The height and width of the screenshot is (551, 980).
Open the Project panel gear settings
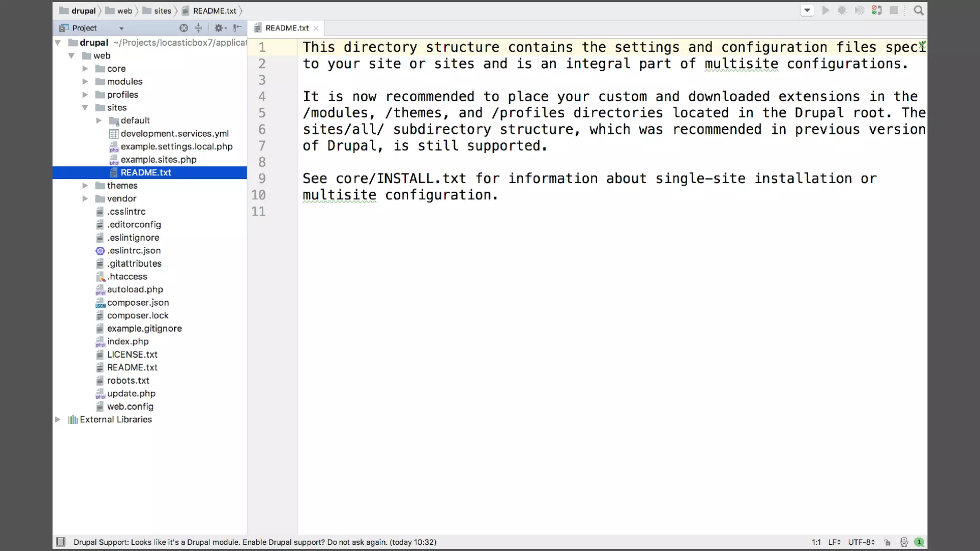219,28
